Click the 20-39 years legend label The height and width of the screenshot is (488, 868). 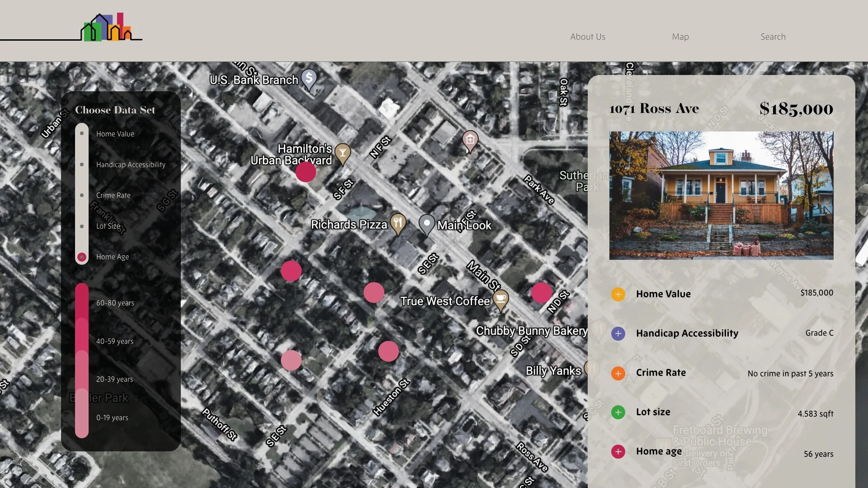pos(114,379)
